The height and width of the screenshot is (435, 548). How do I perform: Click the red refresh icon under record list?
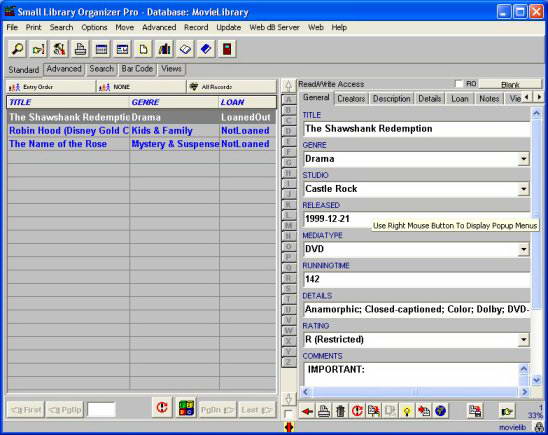pos(162,407)
